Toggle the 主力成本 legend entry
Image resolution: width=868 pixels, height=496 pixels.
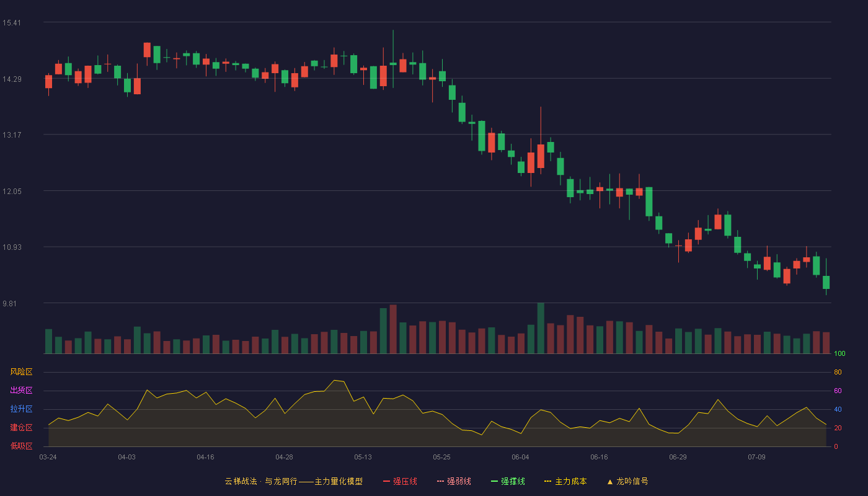[x=565, y=481]
